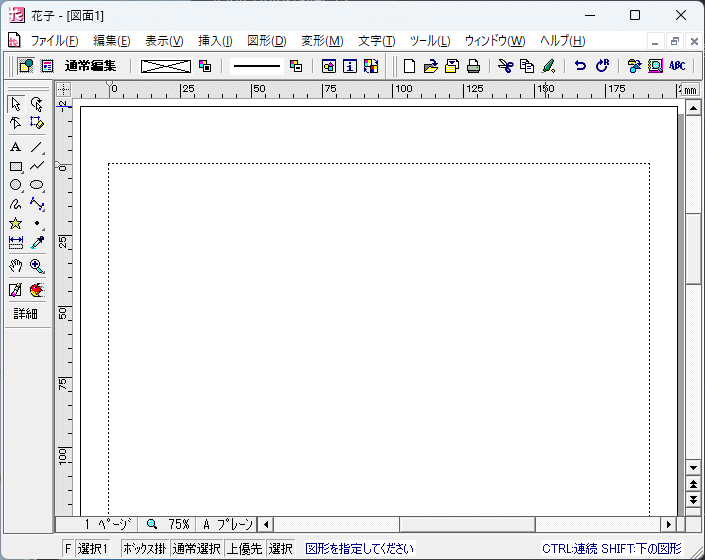Click the fill style preview swatch

(x=165, y=66)
